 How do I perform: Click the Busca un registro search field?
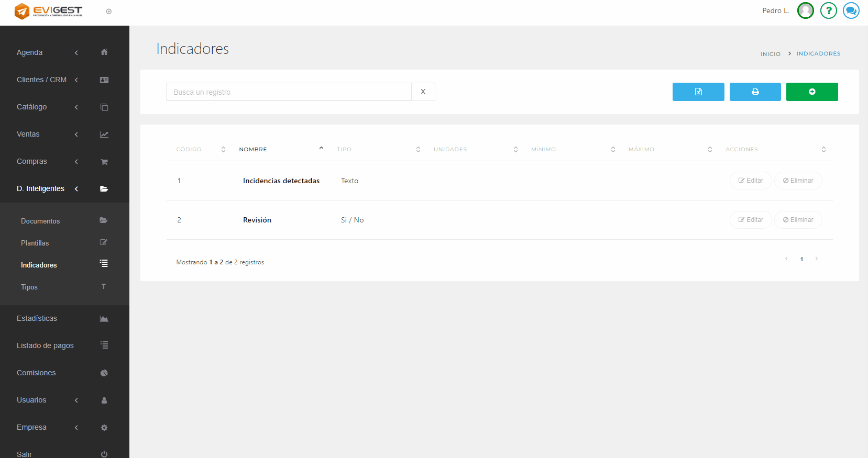point(289,92)
